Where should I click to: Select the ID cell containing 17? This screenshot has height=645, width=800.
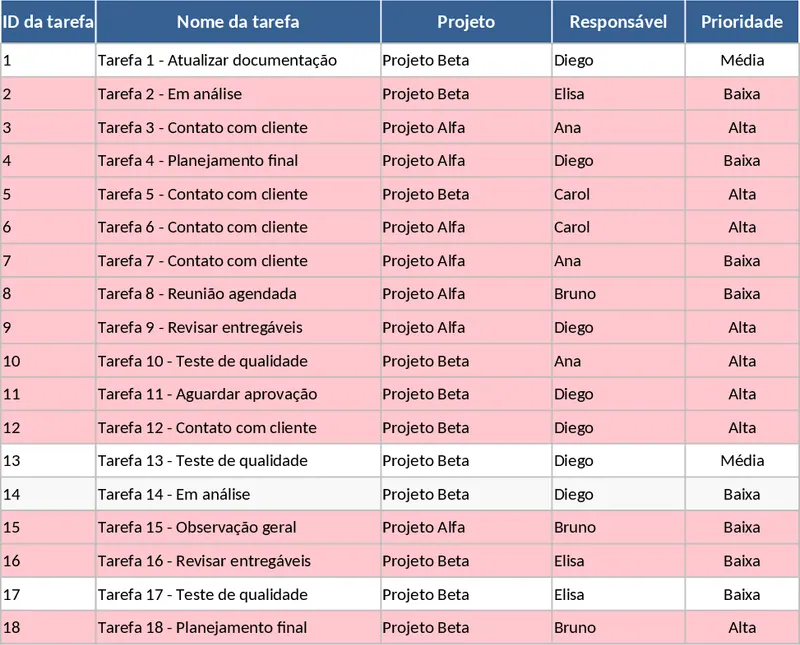(48, 594)
